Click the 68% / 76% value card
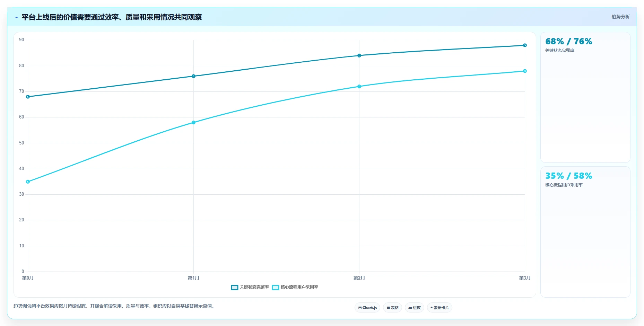The width and height of the screenshot is (644, 326). (585, 97)
